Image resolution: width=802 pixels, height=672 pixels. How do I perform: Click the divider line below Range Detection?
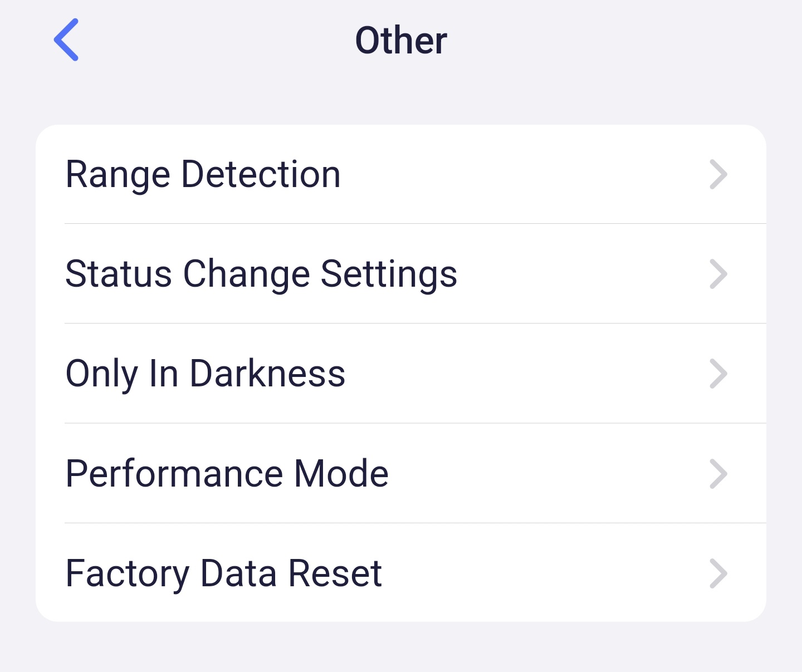pos(415,224)
